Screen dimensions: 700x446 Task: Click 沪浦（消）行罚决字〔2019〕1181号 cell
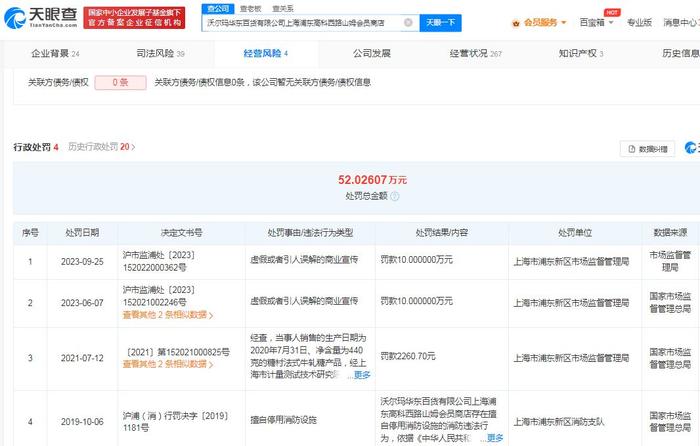(x=175, y=421)
